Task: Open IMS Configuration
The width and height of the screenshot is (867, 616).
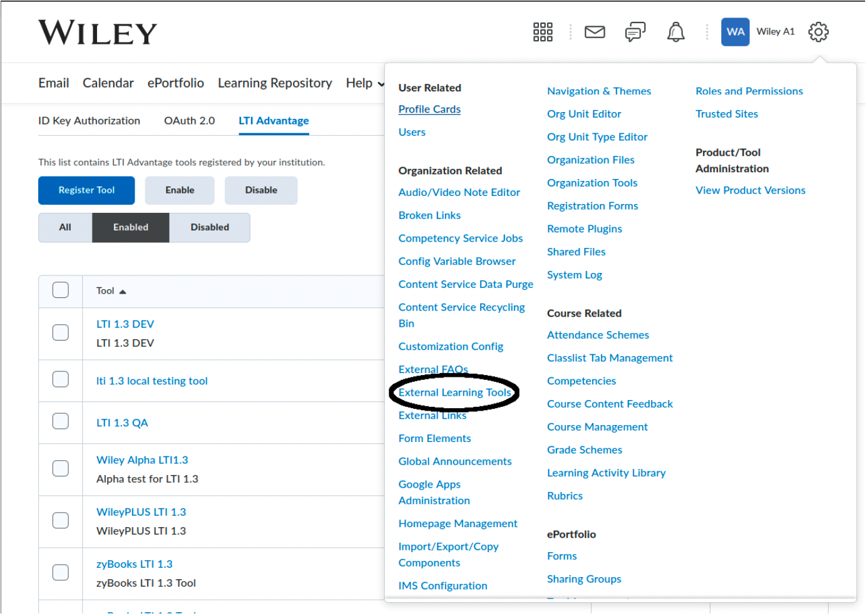Action: [x=443, y=586]
